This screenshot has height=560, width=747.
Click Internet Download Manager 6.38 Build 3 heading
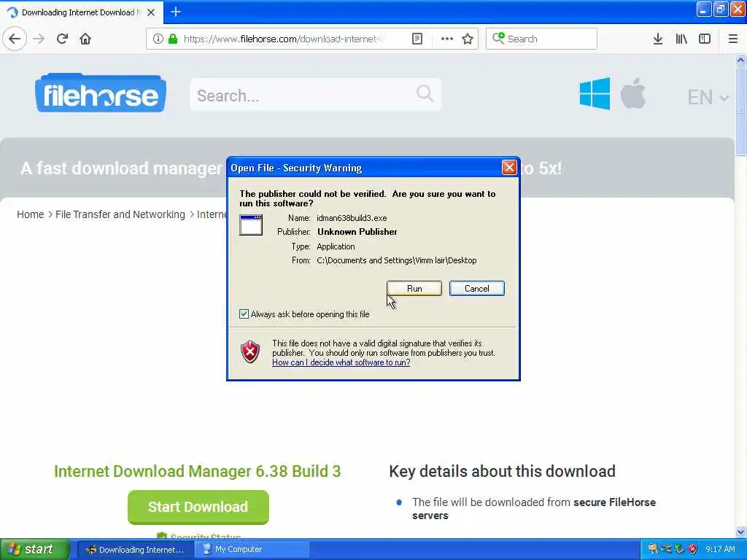pos(197,472)
